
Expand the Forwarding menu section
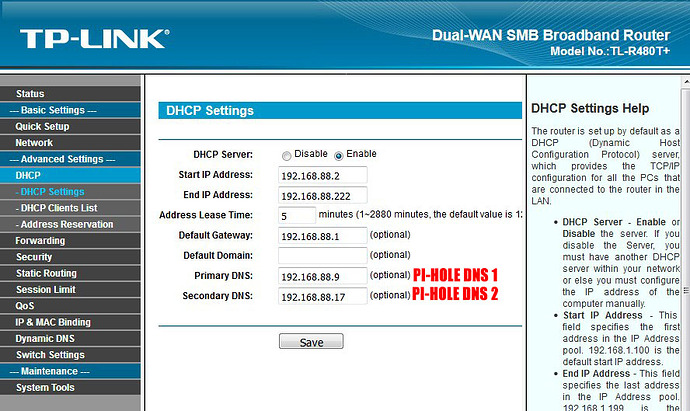pos(40,240)
